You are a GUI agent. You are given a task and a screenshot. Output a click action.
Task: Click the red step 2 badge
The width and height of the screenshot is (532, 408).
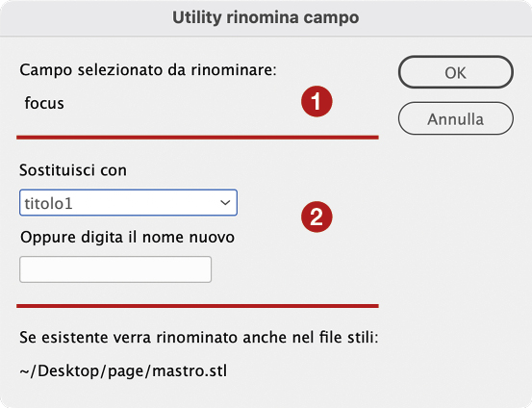coord(317,217)
